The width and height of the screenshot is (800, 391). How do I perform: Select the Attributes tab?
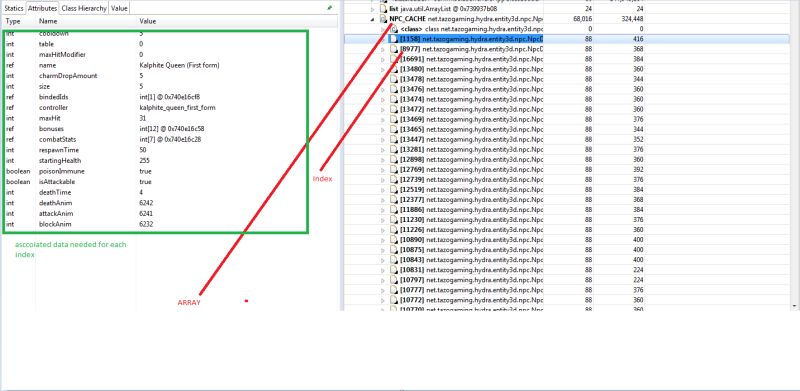tap(42, 9)
